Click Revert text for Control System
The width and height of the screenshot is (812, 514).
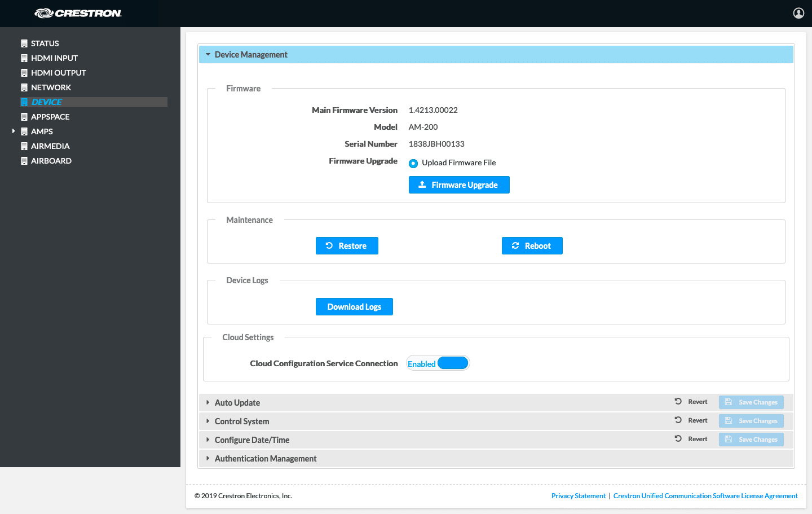tap(698, 420)
